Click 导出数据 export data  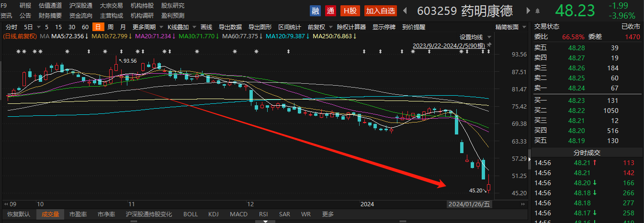click(x=230, y=27)
